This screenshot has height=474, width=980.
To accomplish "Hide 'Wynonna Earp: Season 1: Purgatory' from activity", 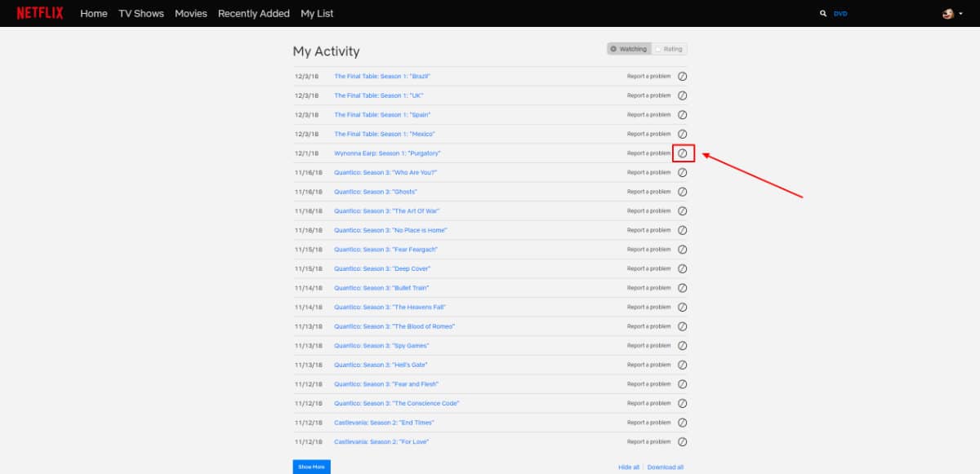I will pos(683,153).
